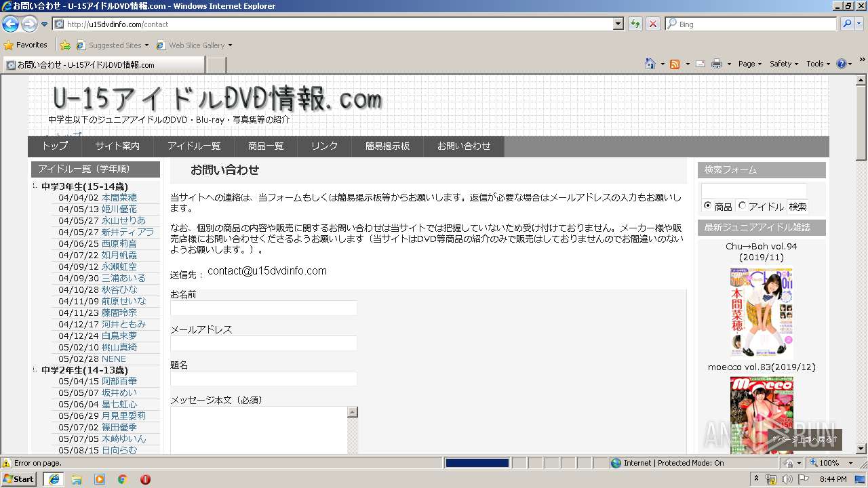The width and height of the screenshot is (868, 488).
Task: Expand the feeds dropdown arrow
Action: pyautogui.click(x=688, y=64)
